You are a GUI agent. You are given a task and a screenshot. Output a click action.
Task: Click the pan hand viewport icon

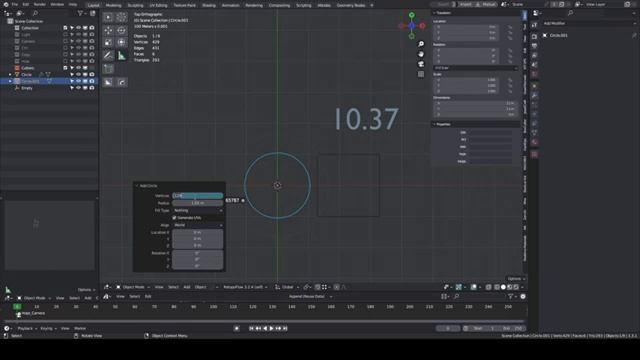click(421, 54)
